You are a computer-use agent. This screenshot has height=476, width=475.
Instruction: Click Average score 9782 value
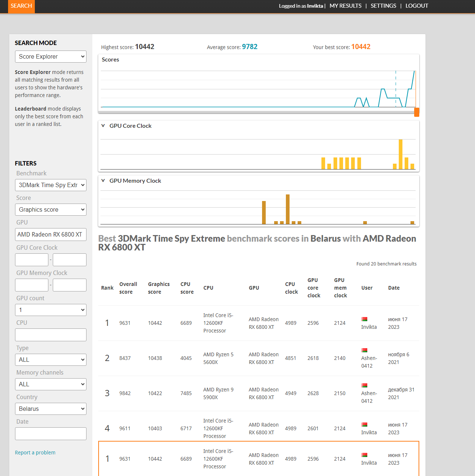pos(250,47)
